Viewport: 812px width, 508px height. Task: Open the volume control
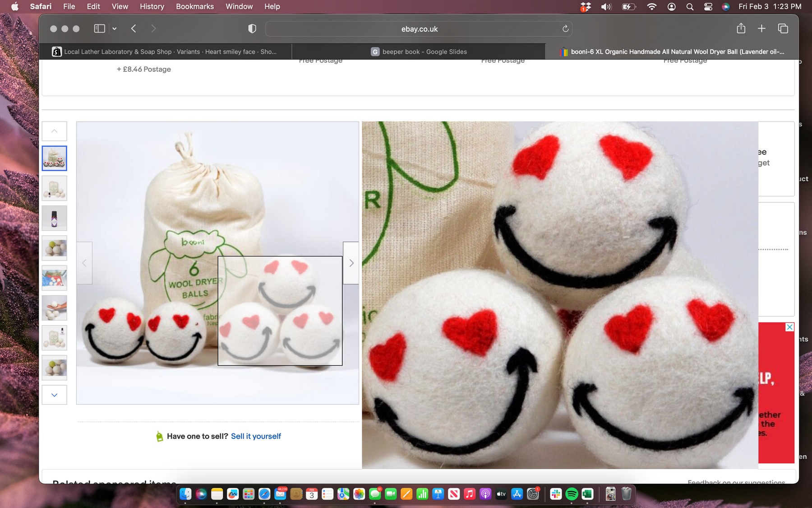(x=606, y=6)
